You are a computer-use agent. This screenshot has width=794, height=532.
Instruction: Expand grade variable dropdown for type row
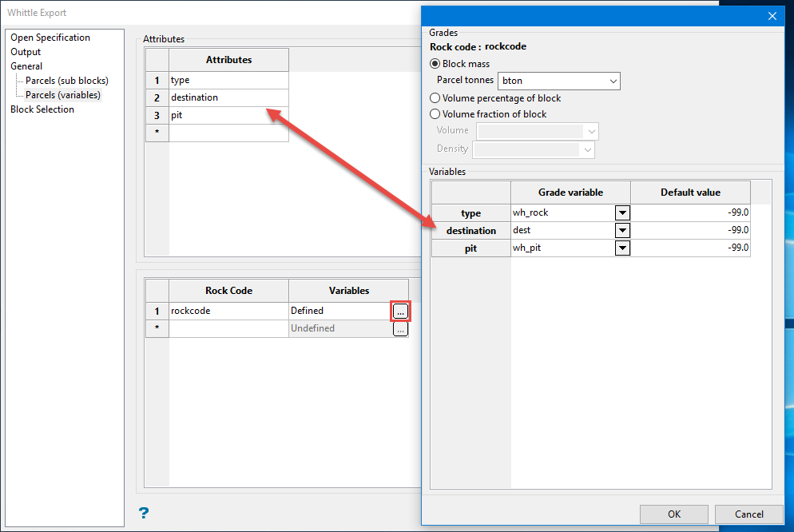coord(622,213)
